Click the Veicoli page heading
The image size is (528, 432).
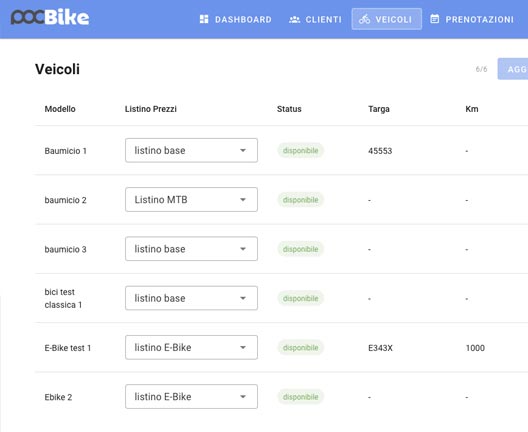[x=58, y=69]
